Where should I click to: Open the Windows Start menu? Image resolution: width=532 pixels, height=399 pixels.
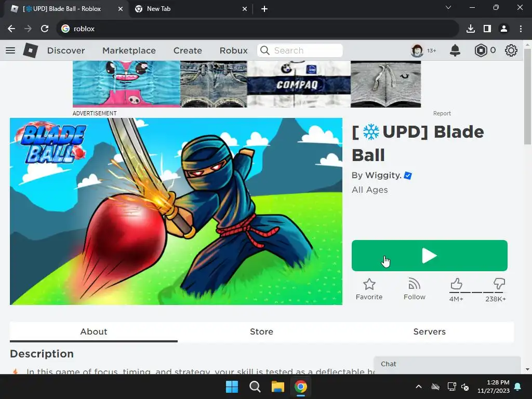click(x=232, y=387)
